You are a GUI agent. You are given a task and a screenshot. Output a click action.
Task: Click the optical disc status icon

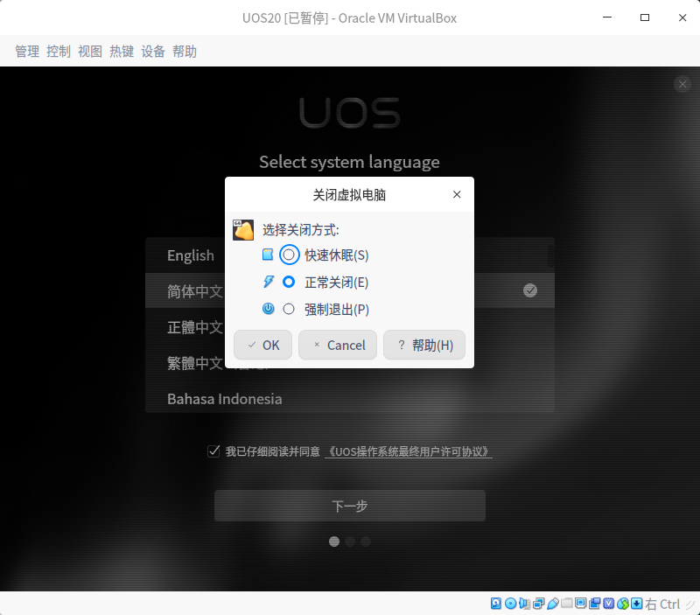(x=510, y=604)
